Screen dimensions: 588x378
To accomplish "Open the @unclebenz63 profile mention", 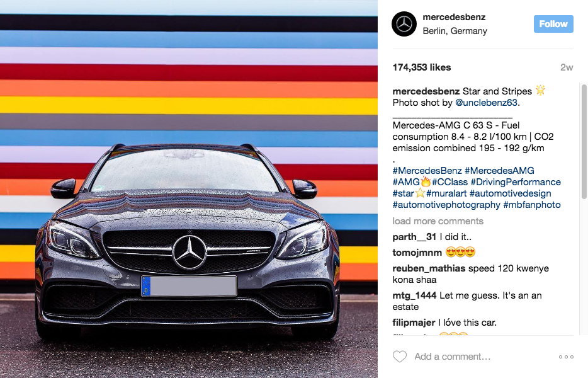I will (487, 103).
